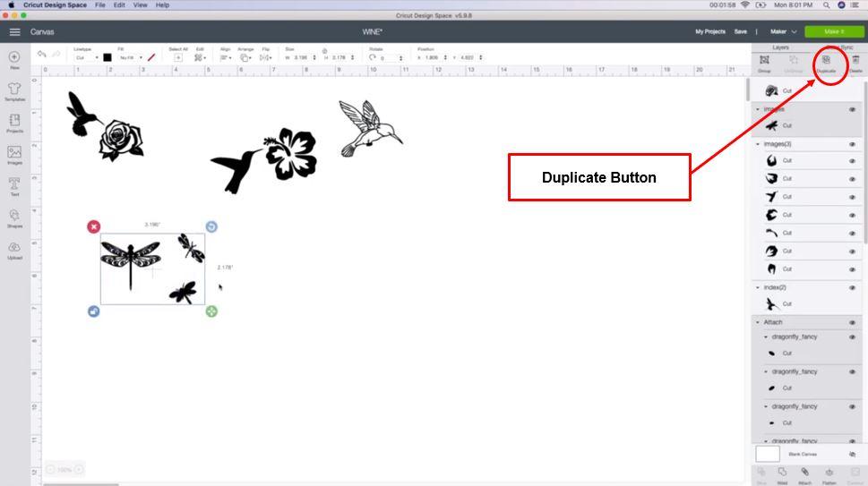Click the Group layers icon
Screen dimensions: 868x486
764,60
